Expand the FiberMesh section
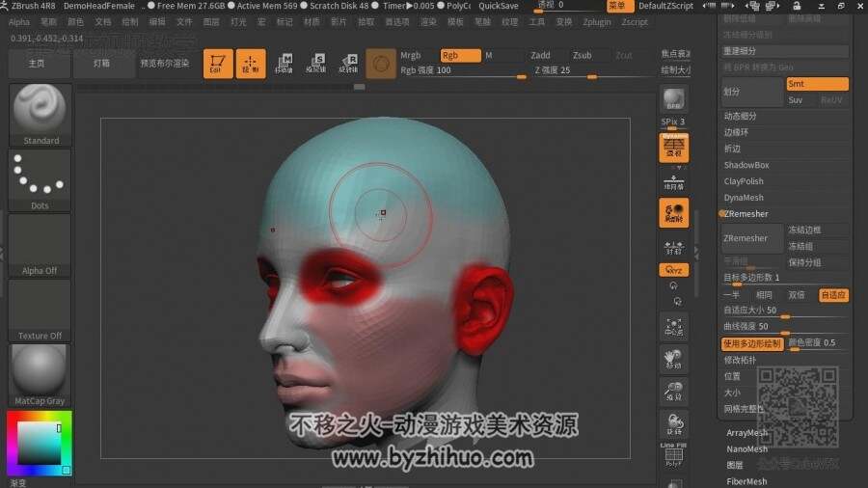Image resolution: width=868 pixels, height=488 pixels. tap(746, 482)
